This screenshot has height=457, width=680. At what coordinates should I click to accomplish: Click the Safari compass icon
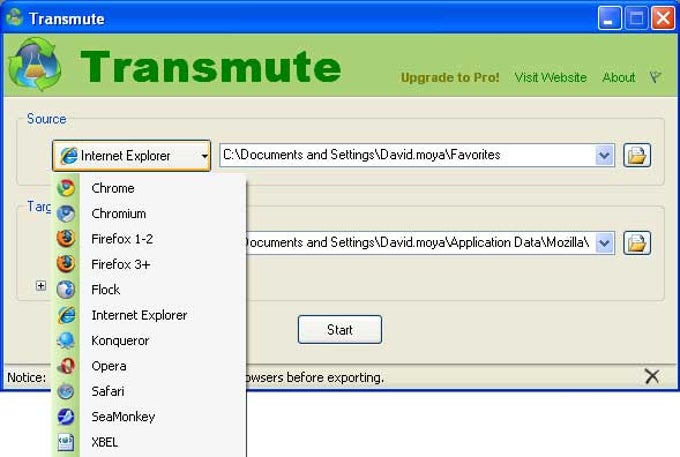66,391
